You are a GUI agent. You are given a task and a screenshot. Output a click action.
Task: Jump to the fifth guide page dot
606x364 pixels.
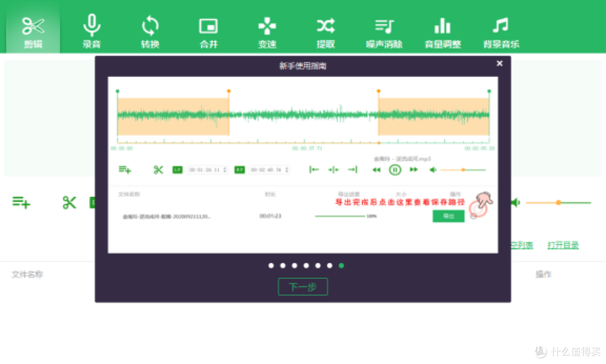point(318,265)
